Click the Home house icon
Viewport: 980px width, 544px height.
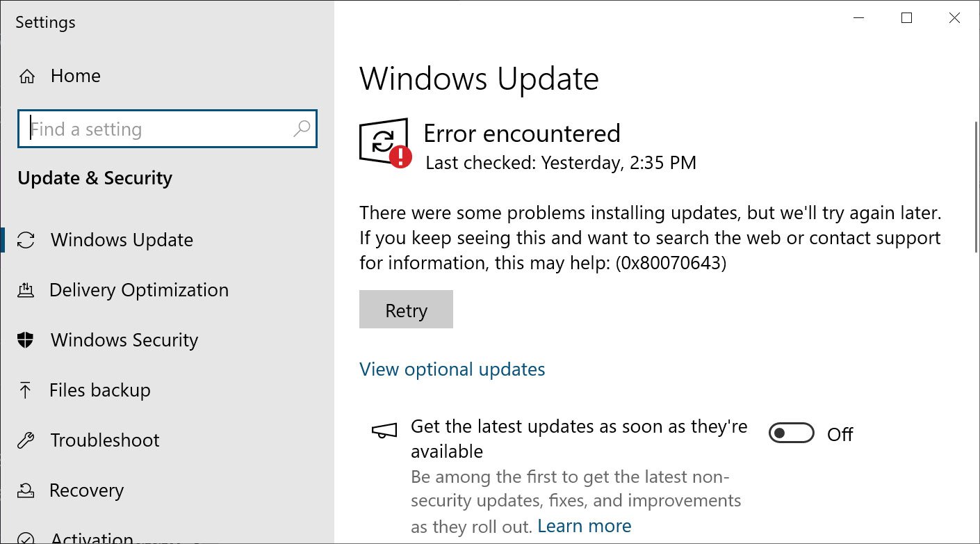pos(26,76)
